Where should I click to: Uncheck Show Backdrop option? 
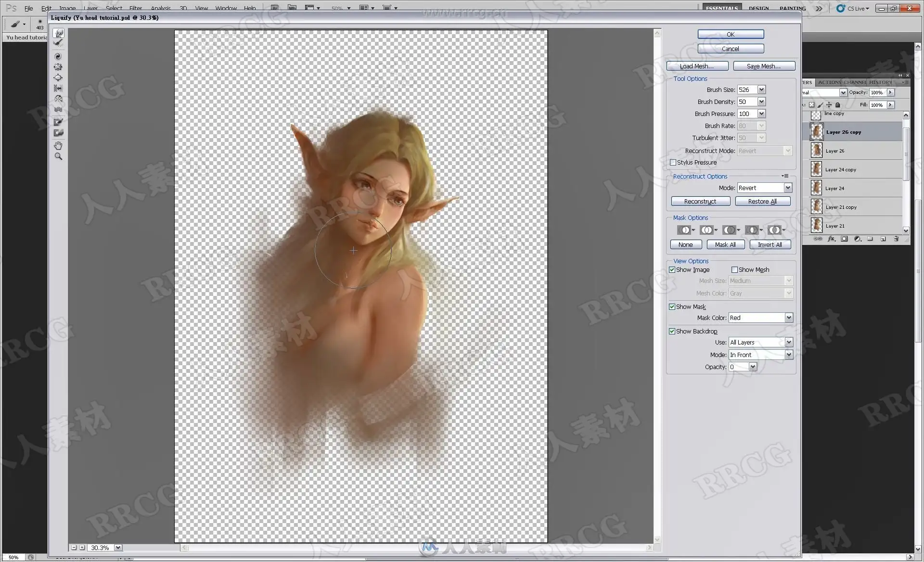tap(672, 332)
